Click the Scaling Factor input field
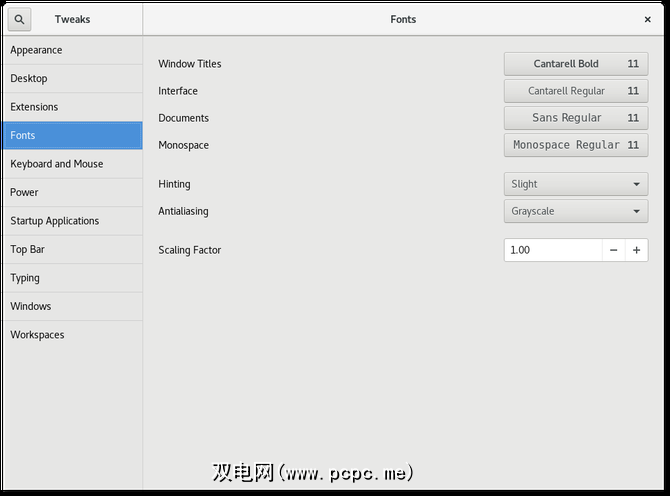This screenshot has width=670, height=496. tap(552, 250)
